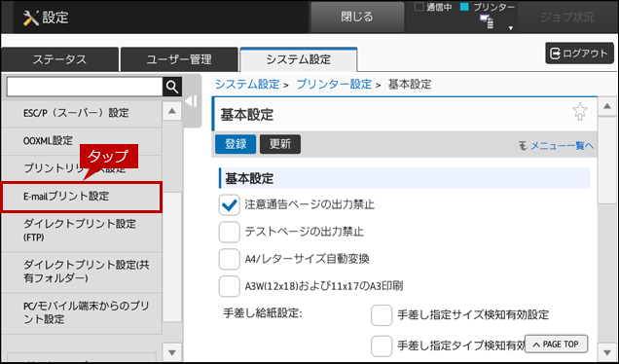Screen dimensions: 619x364
Task: Jump to top with PAGE TOP button
Action: [556, 345]
